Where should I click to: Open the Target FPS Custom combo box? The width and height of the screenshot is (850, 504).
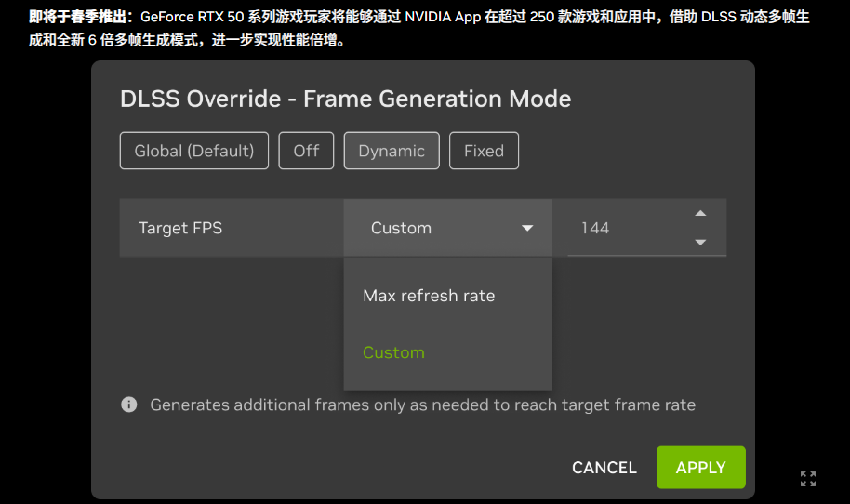tap(447, 228)
